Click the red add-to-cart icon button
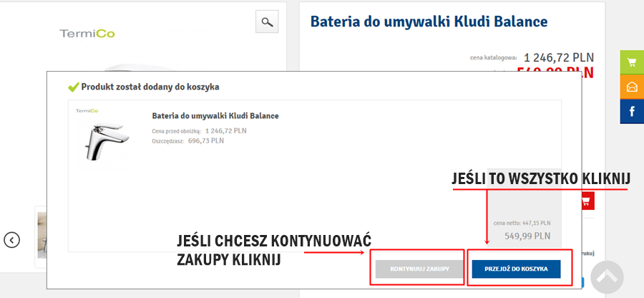Image resolution: width=644 pixels, height=298 pixels. (585, 201)
